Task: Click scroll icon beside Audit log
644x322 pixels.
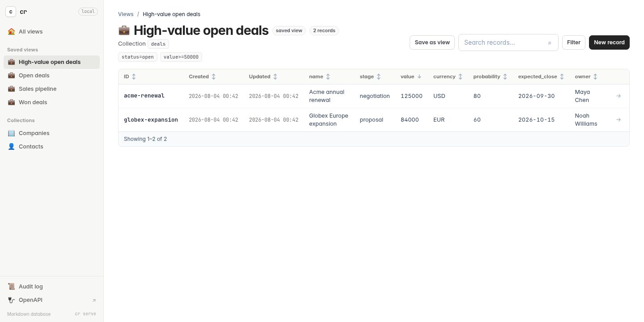Action: tap(11, 287)
